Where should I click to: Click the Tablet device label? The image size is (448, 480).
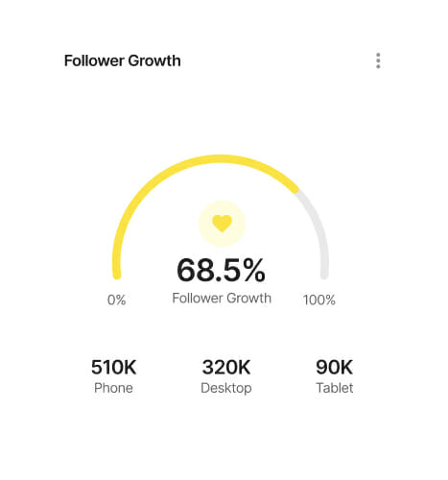pos(335,388)
